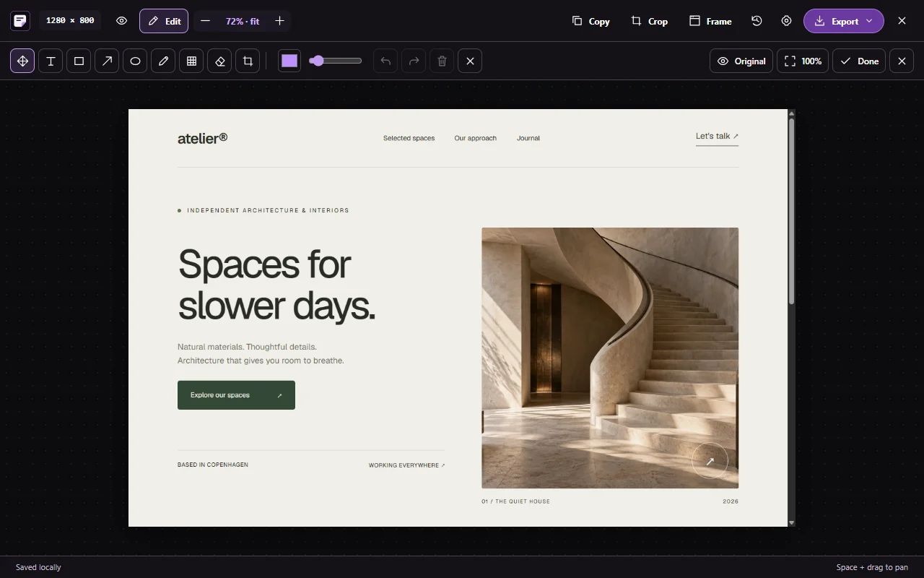
Task: Click the Undo arrow
Action: (x=385, y=61)
